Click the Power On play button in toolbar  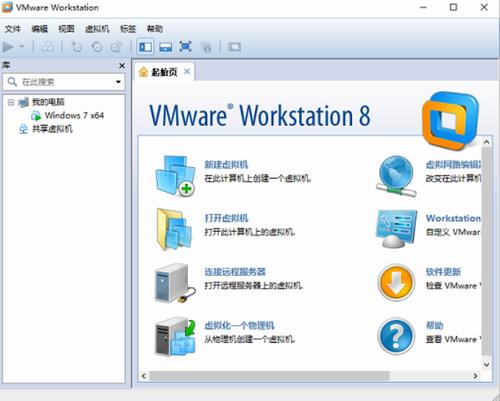click(8, 47)
